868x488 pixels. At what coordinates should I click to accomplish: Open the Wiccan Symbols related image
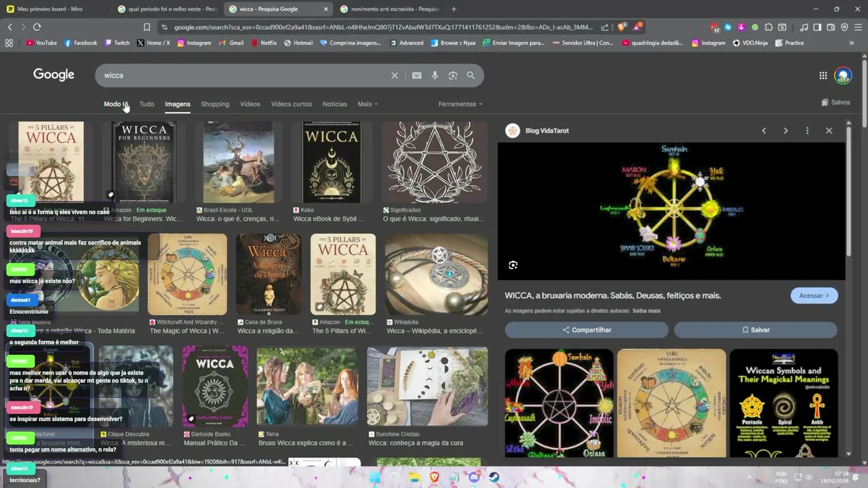click(x=784, y=403)
